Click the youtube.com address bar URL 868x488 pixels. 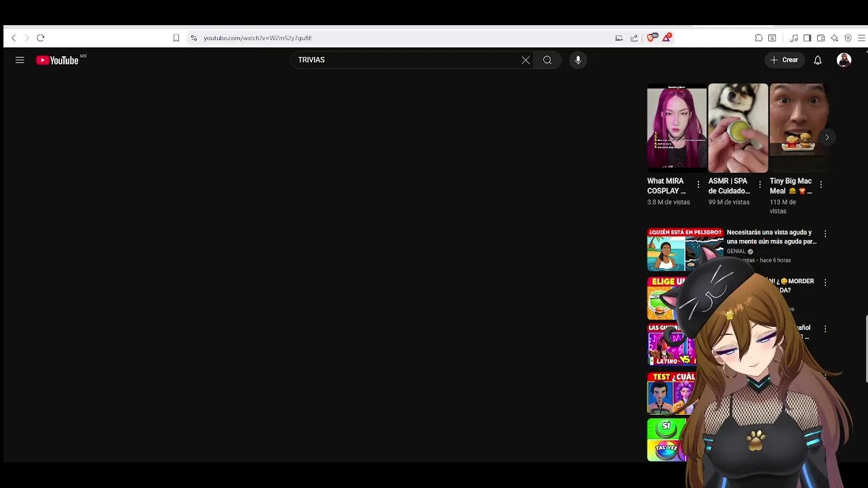pos(258,38)
